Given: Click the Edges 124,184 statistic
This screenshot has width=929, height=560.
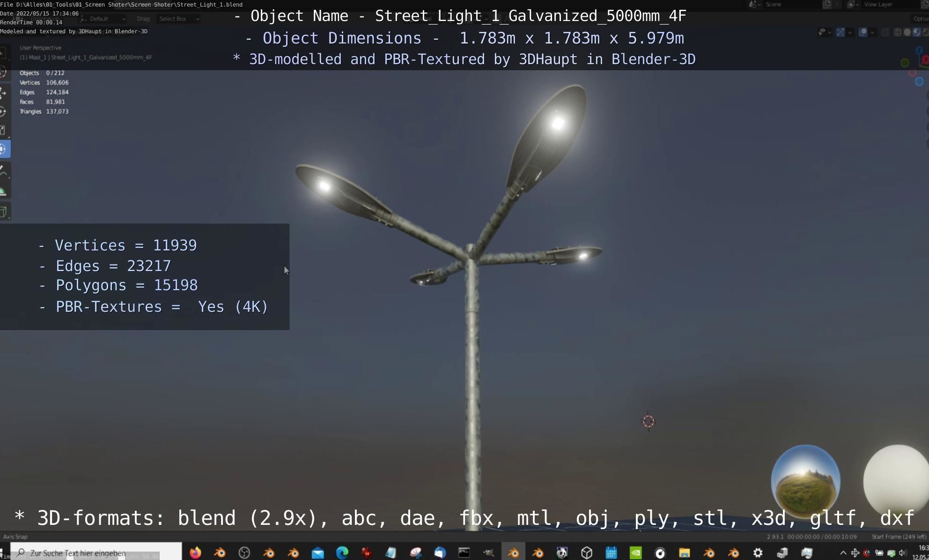Looking at the screenshot, I should [44, 92].
